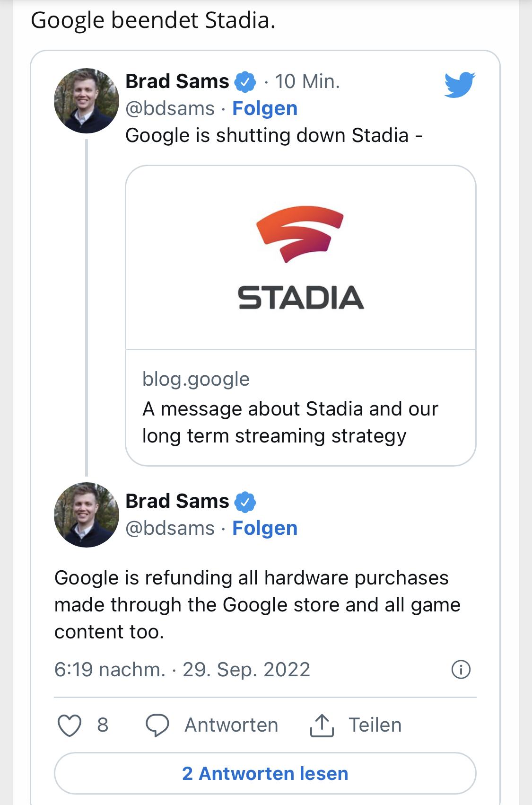
Task: Click verified badge in second tweet
Action: [x=245, y=502]
